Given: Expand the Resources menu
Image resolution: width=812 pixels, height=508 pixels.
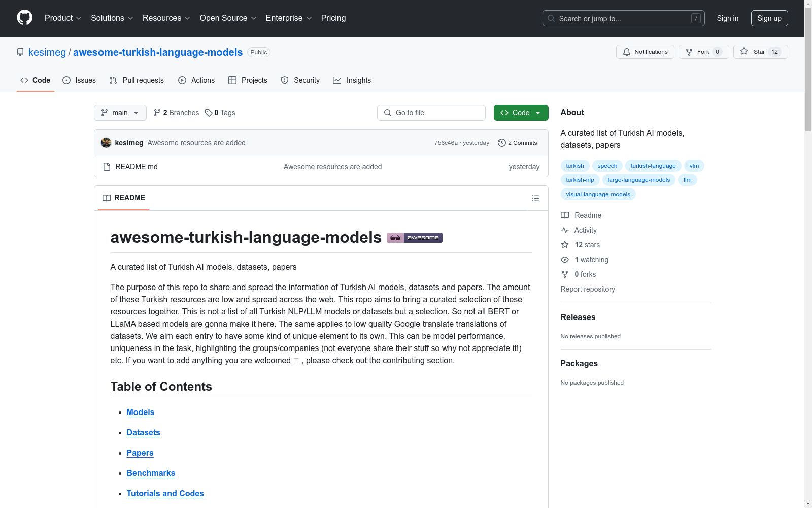Looking at the screenshot, I should 166,18.
